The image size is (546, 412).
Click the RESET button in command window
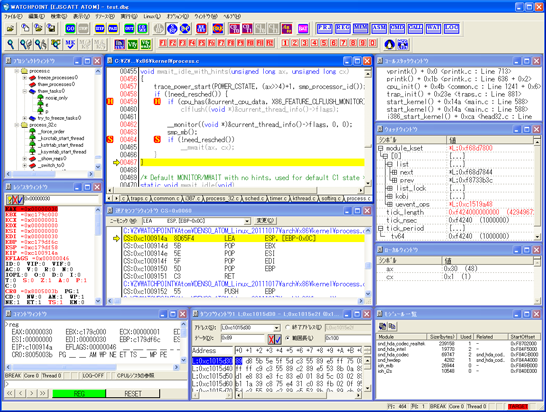(133, 394)
